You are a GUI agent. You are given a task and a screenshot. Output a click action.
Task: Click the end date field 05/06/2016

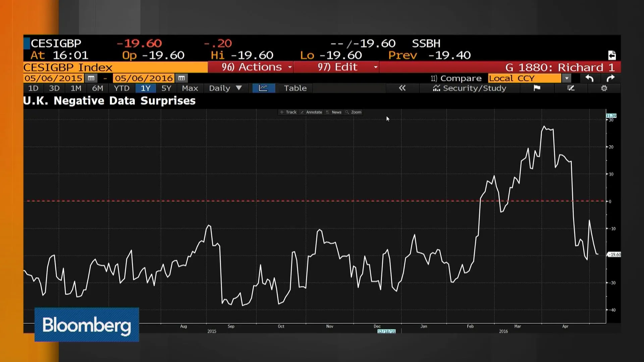tap(144, 78)
